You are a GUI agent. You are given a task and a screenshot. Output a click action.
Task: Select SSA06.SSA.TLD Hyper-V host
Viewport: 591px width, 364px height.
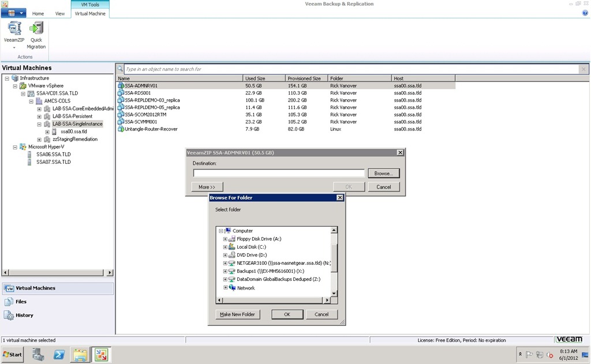[x=53, y=154]
